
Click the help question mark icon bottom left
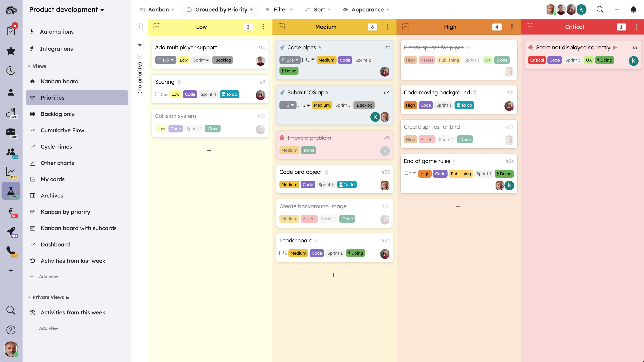pyautogui.click(x=11, y=330)
